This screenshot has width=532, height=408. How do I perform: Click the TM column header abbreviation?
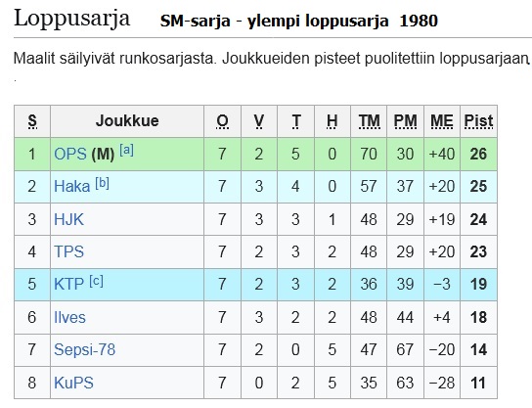[x=370, y=121]
